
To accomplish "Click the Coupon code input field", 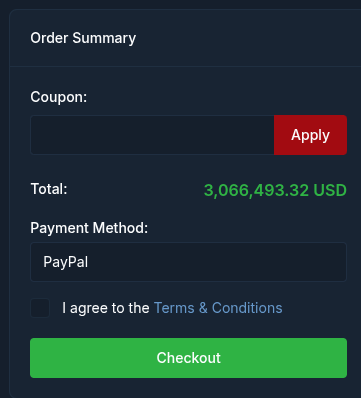I will click(152, 135).
